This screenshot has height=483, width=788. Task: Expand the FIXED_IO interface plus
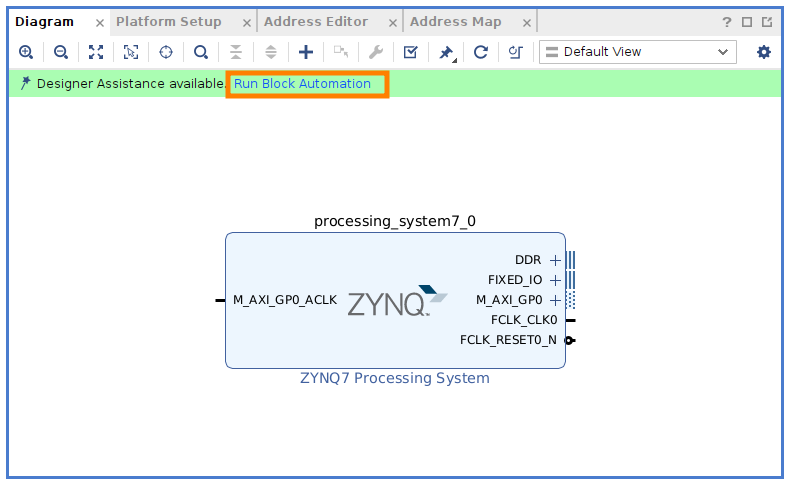555,280
